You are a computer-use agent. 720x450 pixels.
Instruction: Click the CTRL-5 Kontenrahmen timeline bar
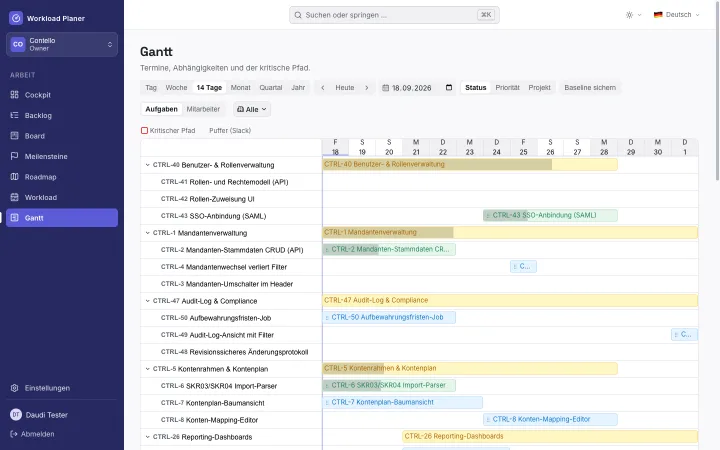[x=470, y=368]
